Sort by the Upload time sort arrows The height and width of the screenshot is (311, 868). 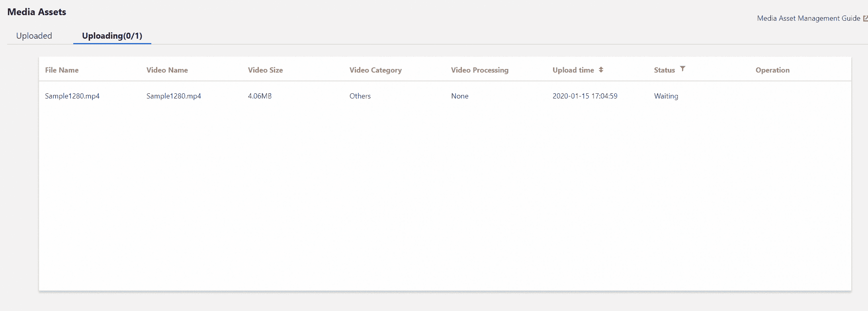pos(601,70)
